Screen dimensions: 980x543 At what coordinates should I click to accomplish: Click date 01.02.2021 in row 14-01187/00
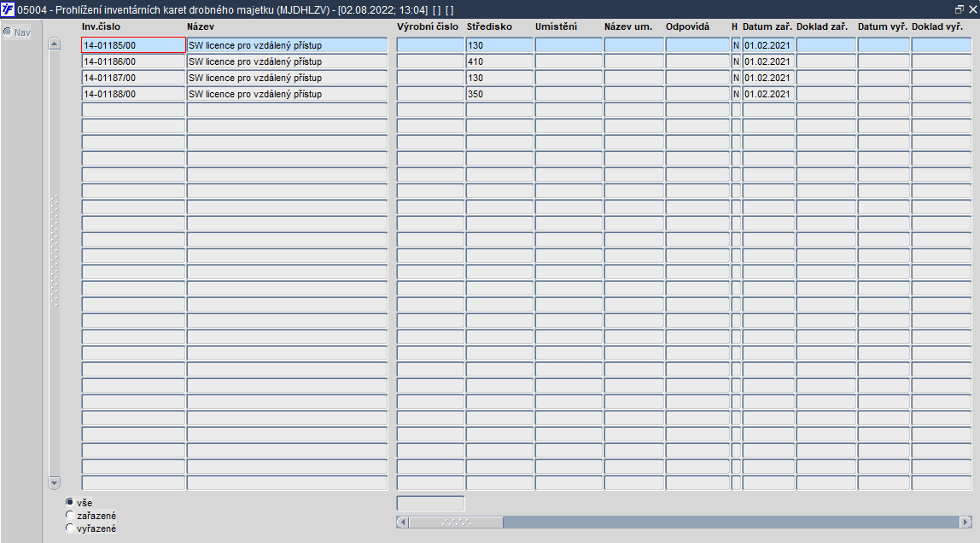pos(768,78)
